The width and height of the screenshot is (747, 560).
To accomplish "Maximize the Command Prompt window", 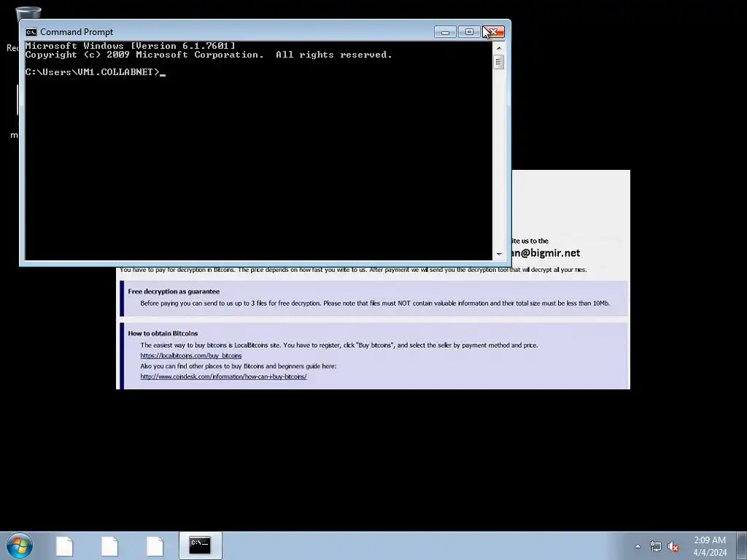I will [x=469, y=32].
